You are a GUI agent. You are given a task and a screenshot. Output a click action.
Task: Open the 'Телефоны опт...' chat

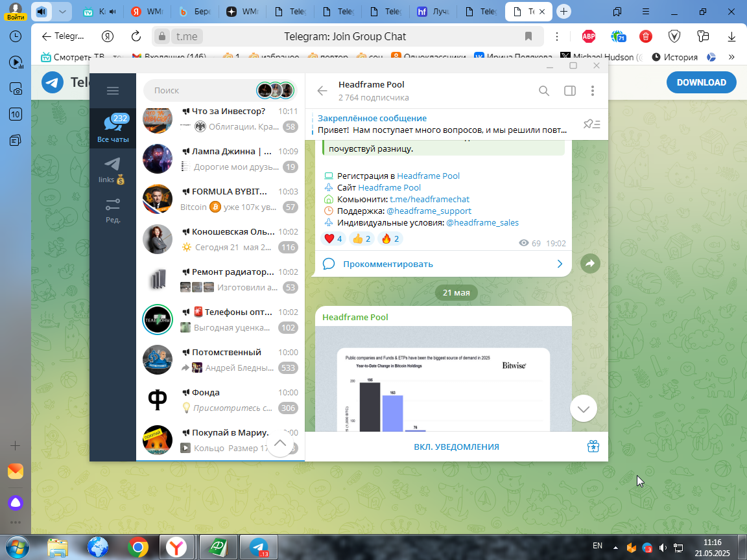pos(220,320)
